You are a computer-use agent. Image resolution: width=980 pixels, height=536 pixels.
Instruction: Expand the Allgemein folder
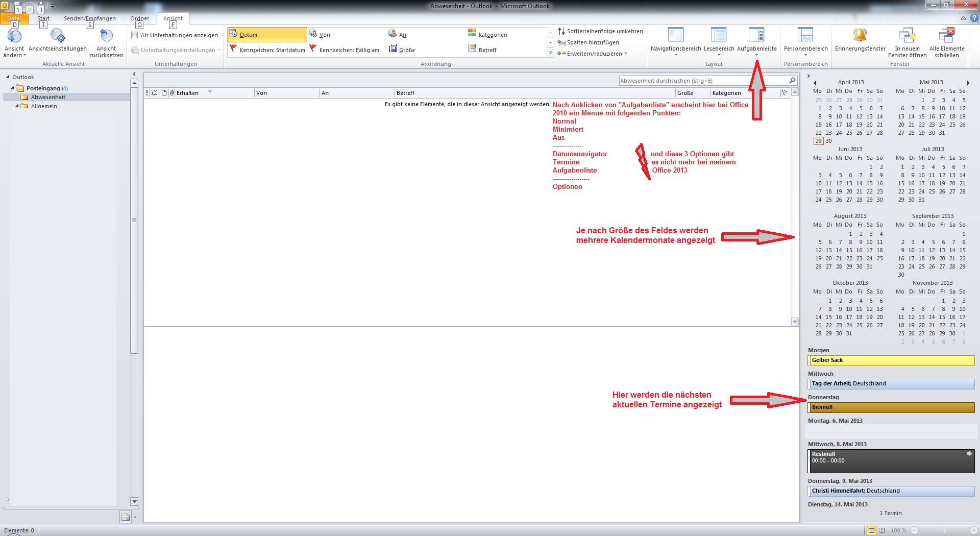click(x=17, y=106)
